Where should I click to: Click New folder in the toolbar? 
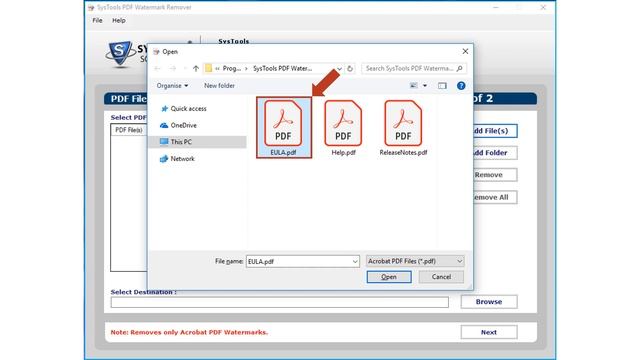pyautogui.click(x=219, y=86)
